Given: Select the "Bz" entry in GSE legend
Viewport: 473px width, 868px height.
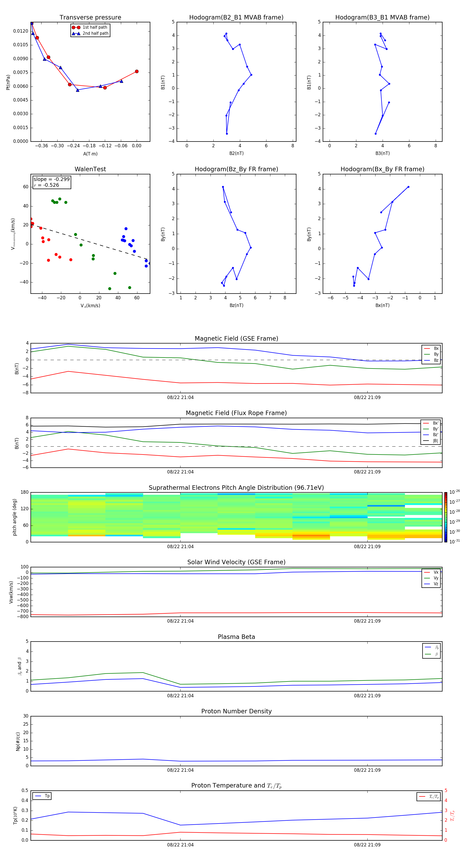Looking at the screenshot, I should [431, 360].
